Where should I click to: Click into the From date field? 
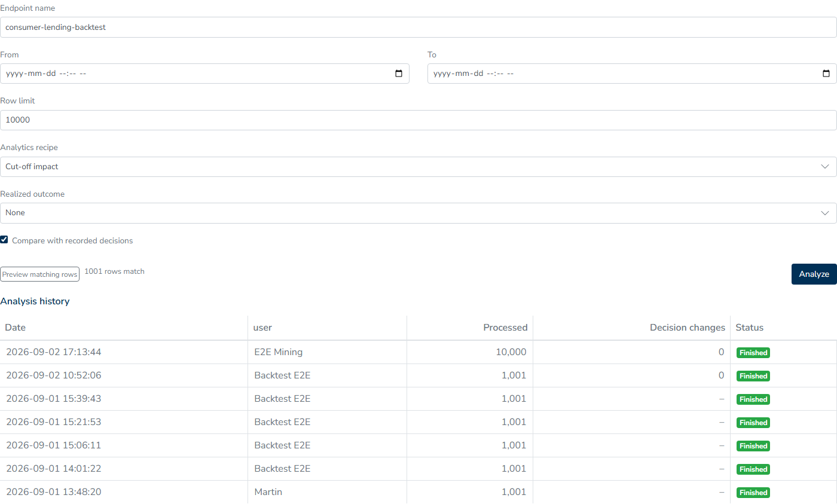click(204, 74)
